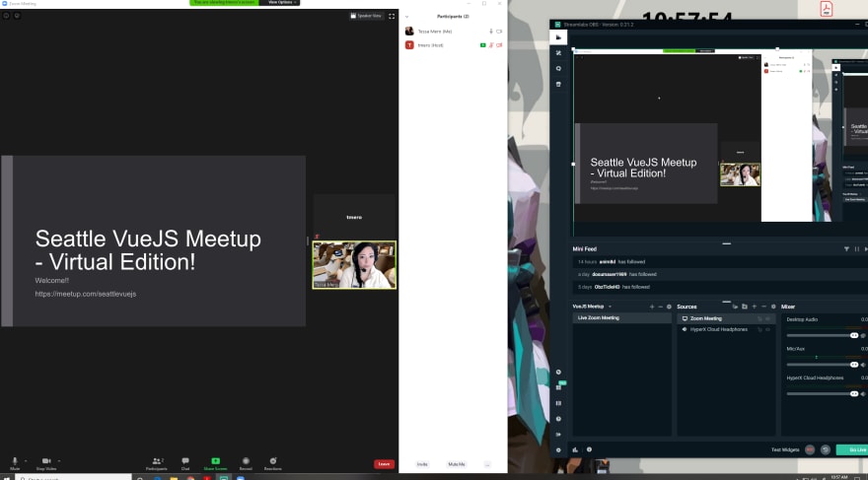The width and height of the screenshot is (868, 480).
Task: Collapse Participants panel chevron
Action: tap(406, 17)
